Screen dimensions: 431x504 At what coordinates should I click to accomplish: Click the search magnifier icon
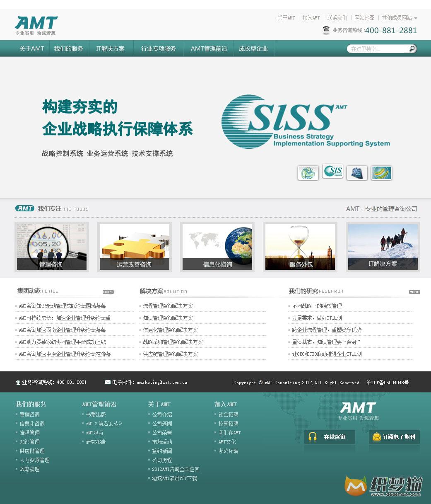(412, 49)
